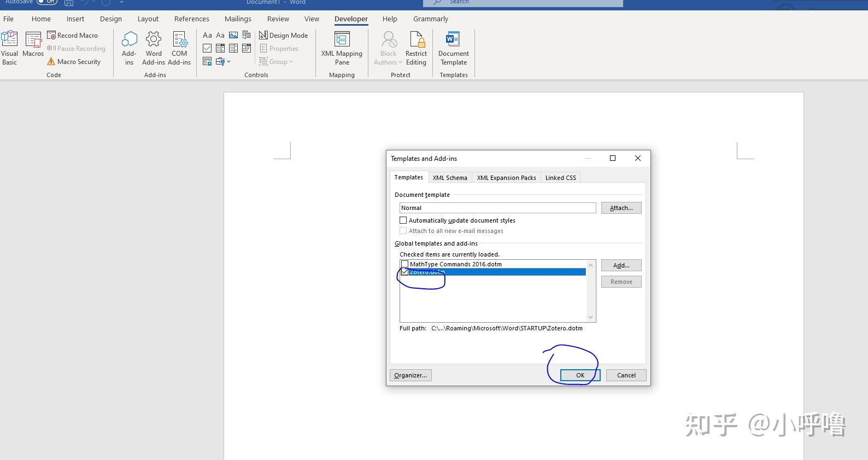Click the Remove button
868x460 pixels.
click(621, 282)
